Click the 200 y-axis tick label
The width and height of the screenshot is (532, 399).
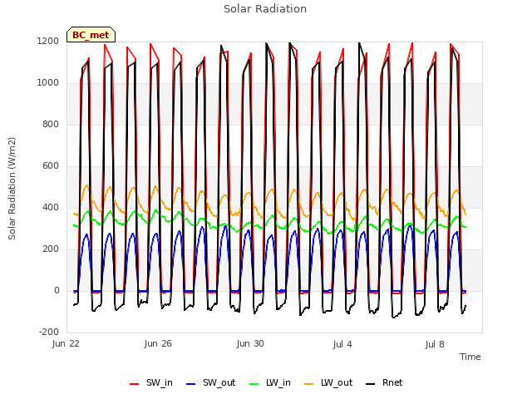click(51, 249)
